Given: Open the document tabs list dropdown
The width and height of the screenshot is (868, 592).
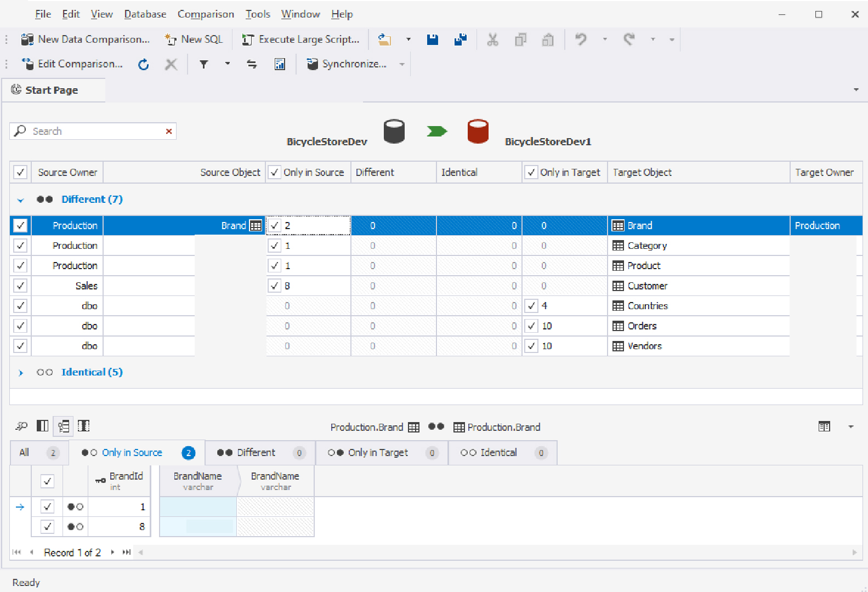Looking at the screenshot, I should coord(856,89).
